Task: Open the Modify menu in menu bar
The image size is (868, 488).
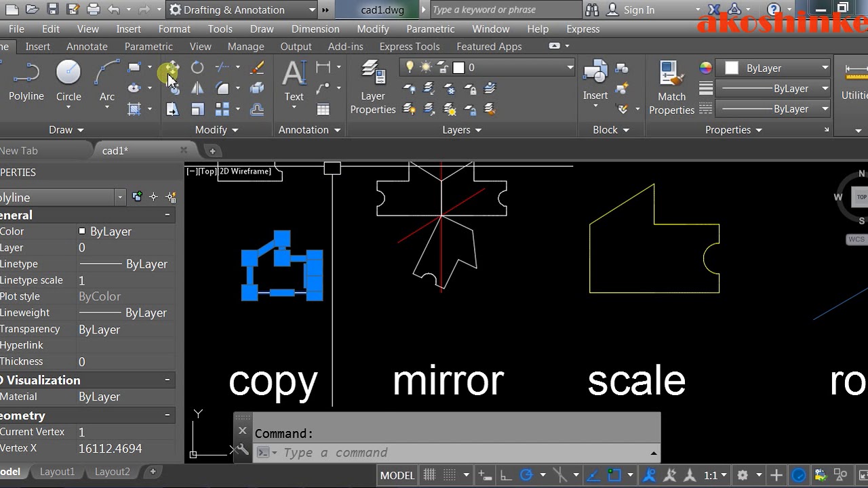Action: click(373, 29)
